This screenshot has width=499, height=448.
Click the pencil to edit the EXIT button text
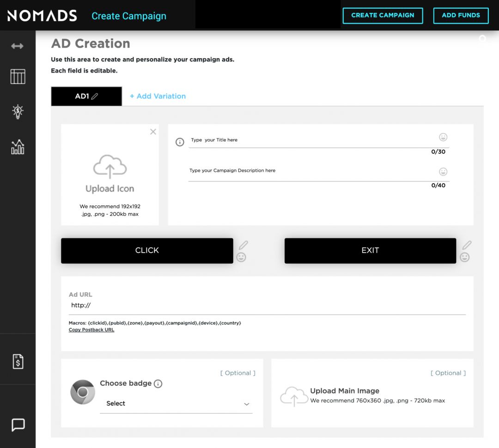(467, 244)
